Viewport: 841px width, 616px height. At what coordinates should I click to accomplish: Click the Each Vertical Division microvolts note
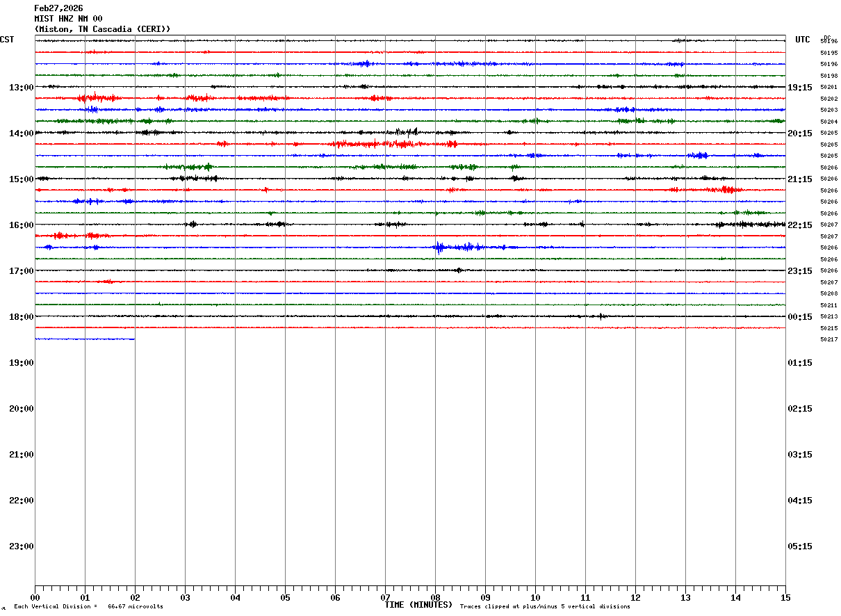click(88, 607)
